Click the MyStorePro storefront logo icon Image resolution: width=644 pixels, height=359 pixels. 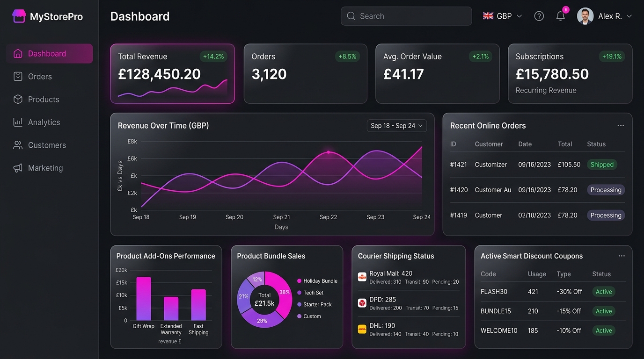pos(19,16)
